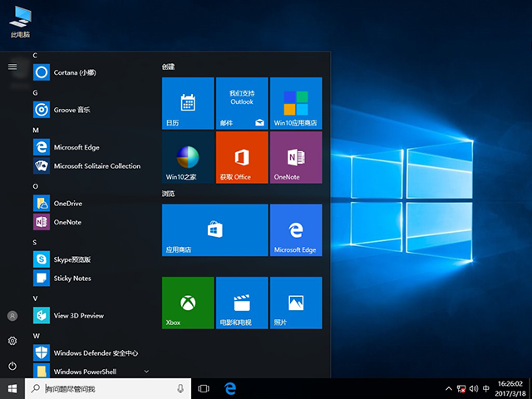Viewport: 532px width, 399px height.
Task: Open the 照片 photos tile
Action: (x=295, y=303)
